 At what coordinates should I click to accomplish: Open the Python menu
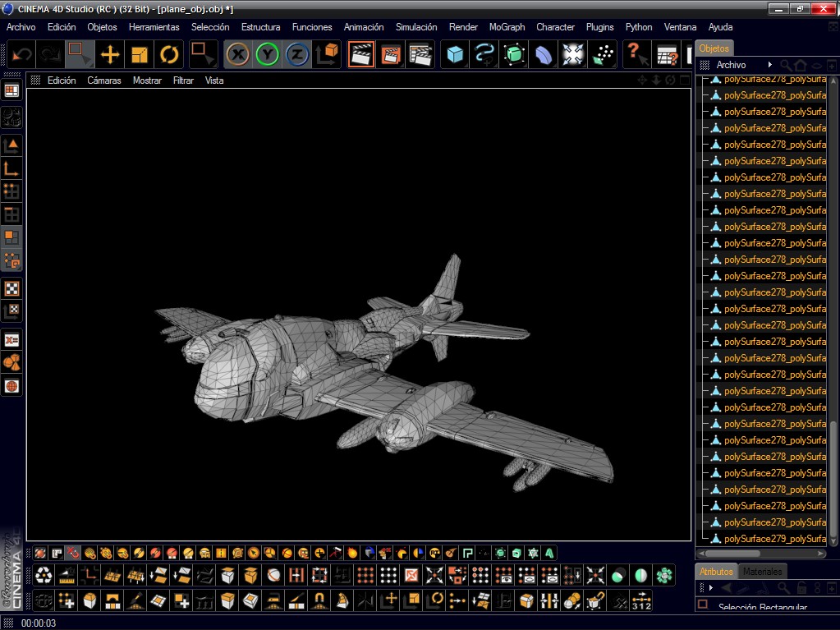click(x=639, y=27)
